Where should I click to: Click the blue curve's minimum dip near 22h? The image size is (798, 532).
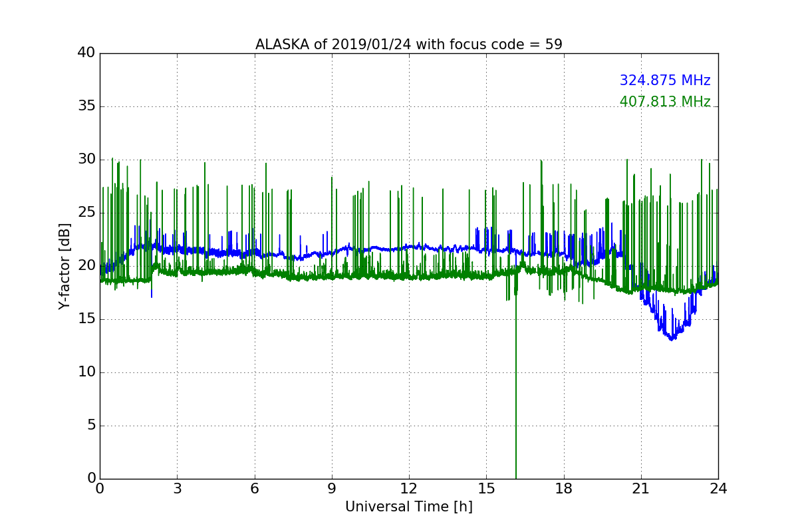pos(672,338)
